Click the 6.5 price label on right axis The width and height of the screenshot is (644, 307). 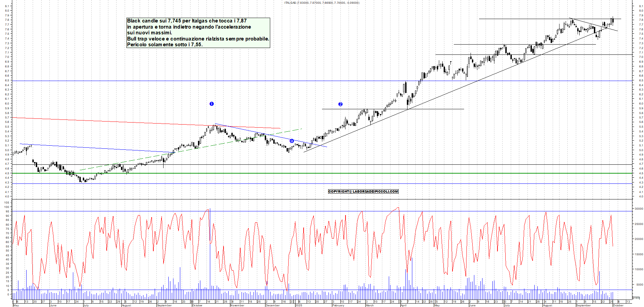pos(641,80)
